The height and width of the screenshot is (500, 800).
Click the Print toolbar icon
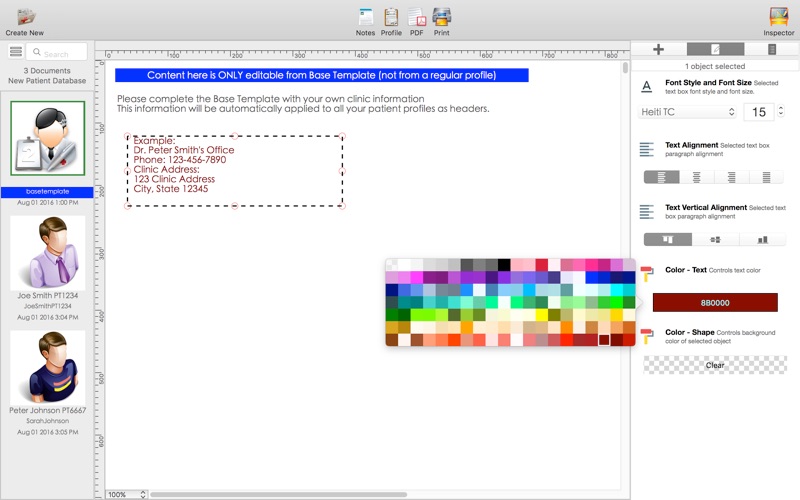441,17
